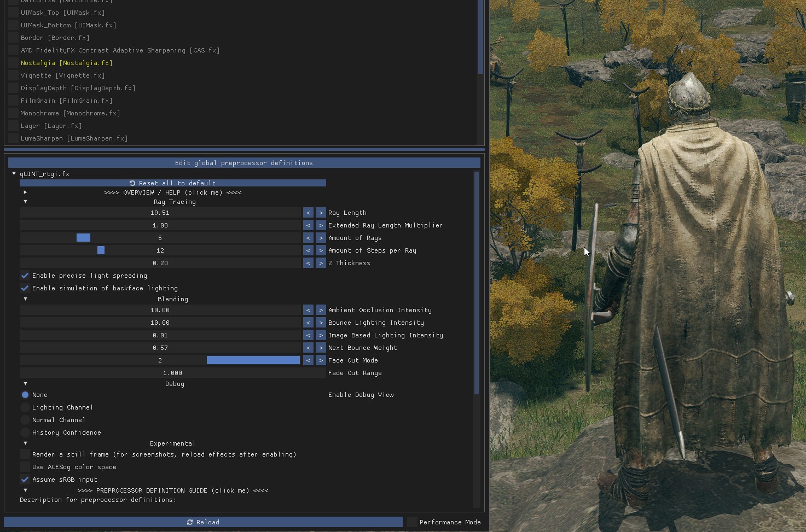
Task: Select DisplayDepth [DisplayDepth.fx] effect
Action: [78, 88]
